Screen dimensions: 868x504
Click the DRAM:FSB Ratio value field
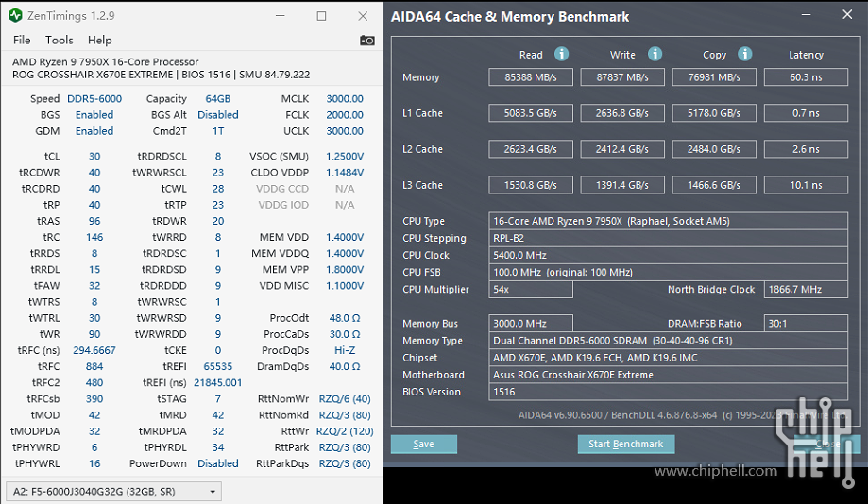(x=806, y=324)
